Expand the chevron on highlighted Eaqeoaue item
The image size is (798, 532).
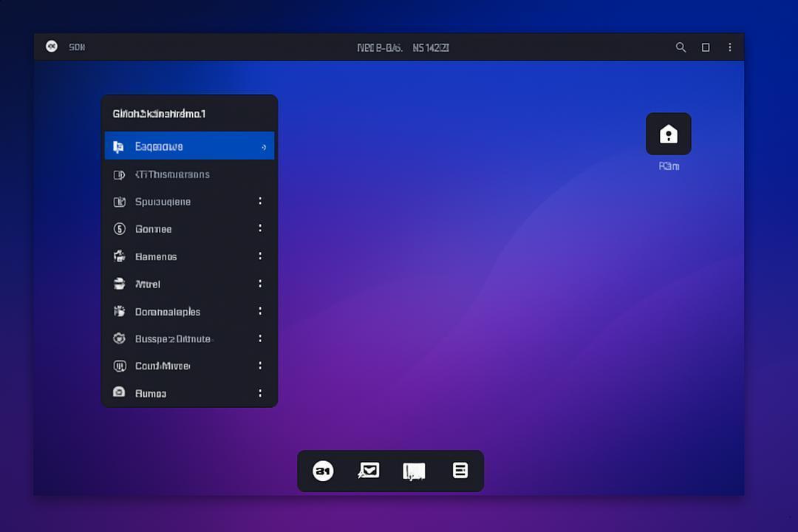(264, 147)
